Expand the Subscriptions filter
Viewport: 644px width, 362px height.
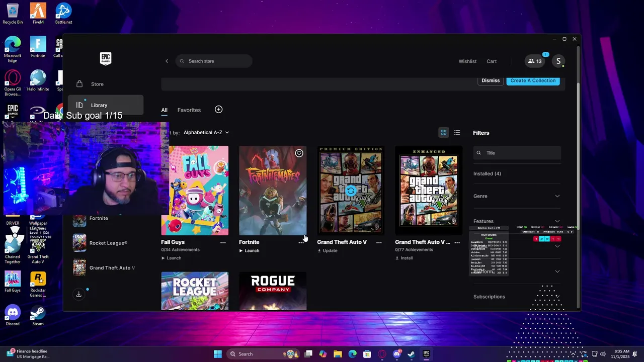[517, 297]
